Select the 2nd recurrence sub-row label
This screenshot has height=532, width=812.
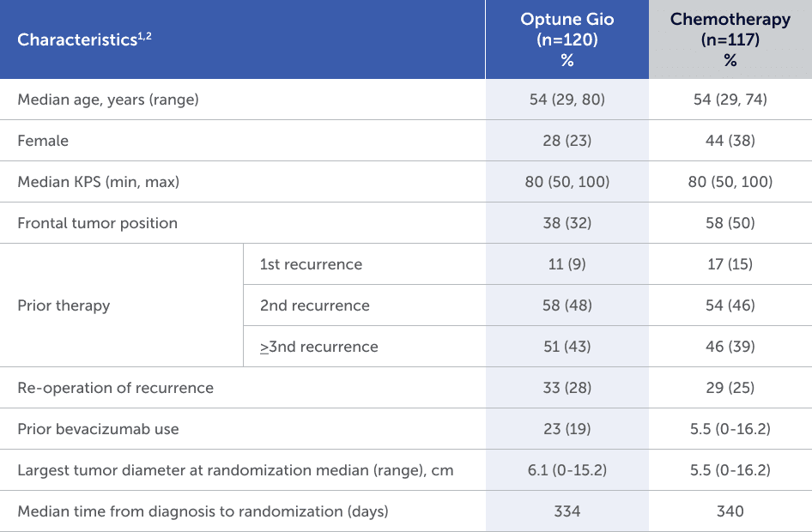[314, 305]
